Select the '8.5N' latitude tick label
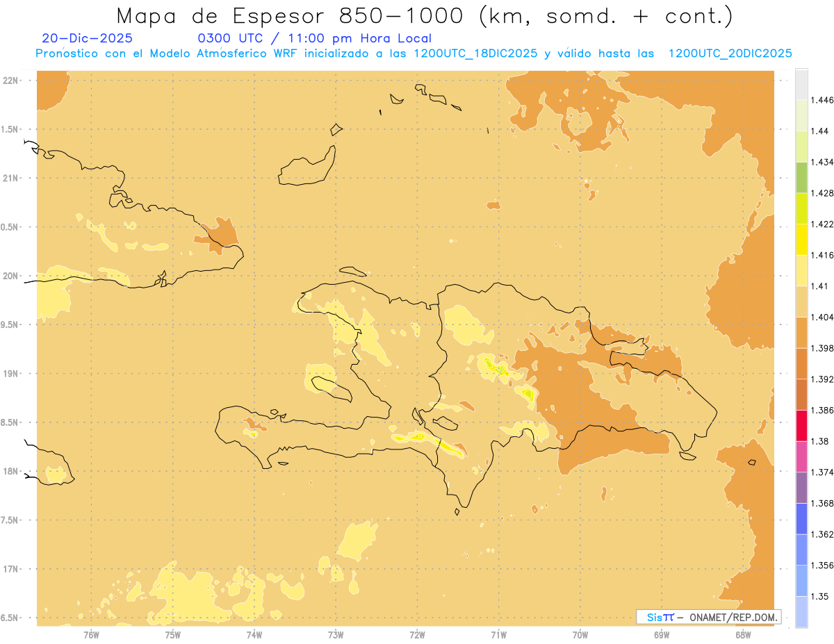834x644 pixels. (x=10, y=422)
